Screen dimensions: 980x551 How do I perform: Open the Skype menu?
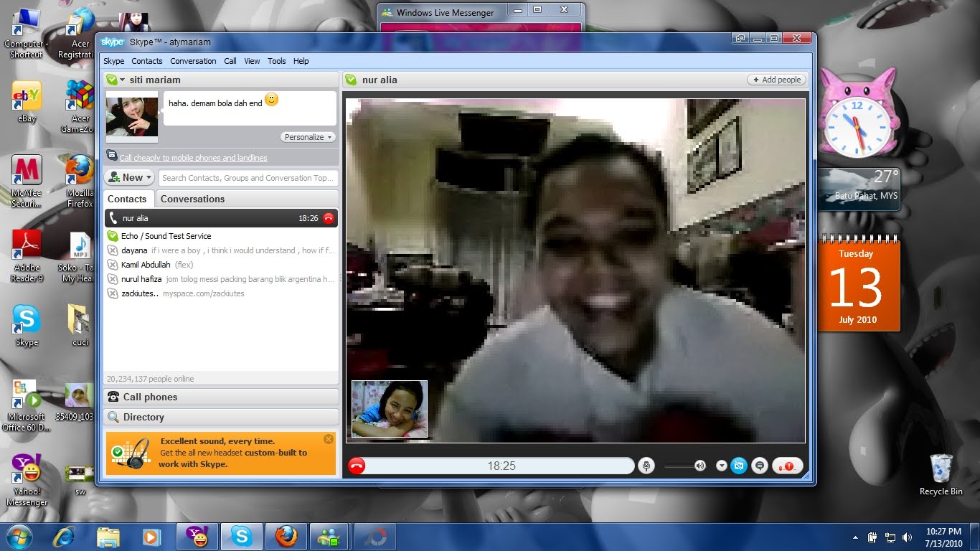[x=113, y=61]
